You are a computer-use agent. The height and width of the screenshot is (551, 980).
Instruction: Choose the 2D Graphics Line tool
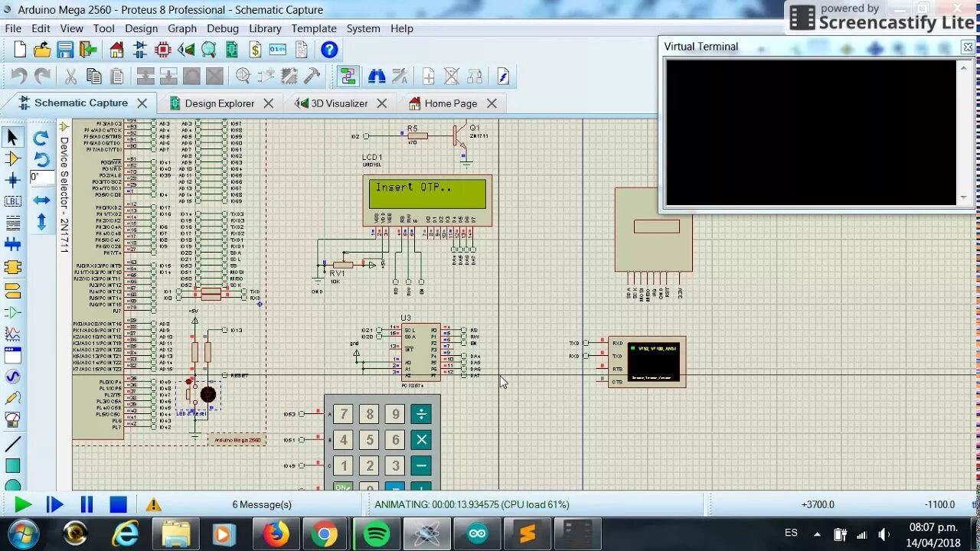pos(12,445)
